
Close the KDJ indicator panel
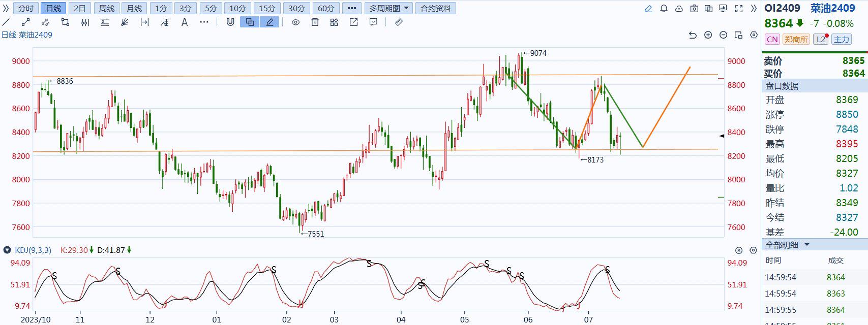coord(739,250)
